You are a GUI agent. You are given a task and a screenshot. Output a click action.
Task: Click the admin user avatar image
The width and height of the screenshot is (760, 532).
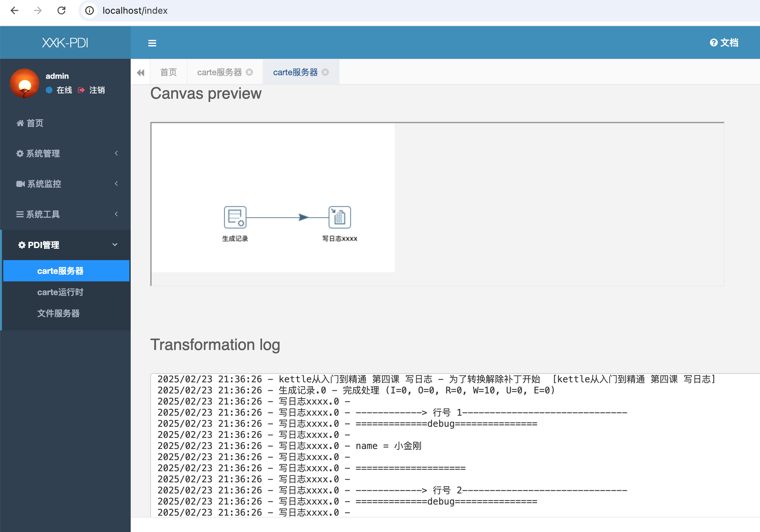pos(25,83)
